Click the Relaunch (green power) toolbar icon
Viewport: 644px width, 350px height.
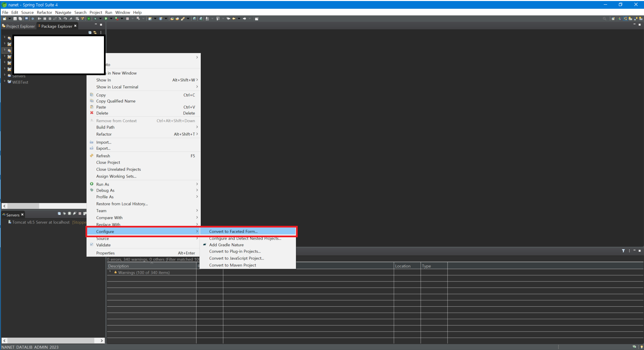(89, 19)
